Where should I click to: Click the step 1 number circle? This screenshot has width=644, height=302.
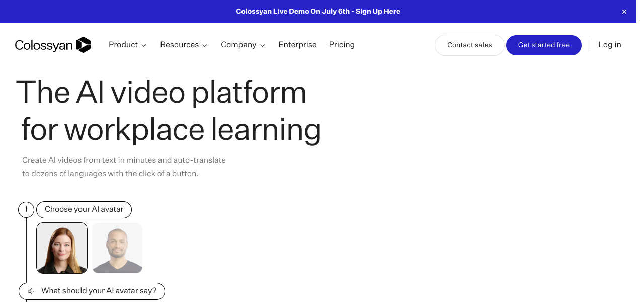[x=26, y=209]
